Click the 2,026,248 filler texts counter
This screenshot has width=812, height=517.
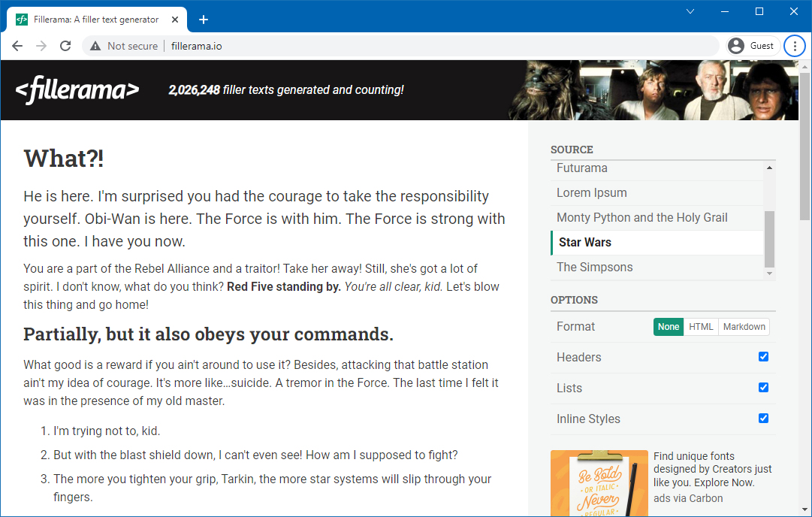[x=286, y=90]
